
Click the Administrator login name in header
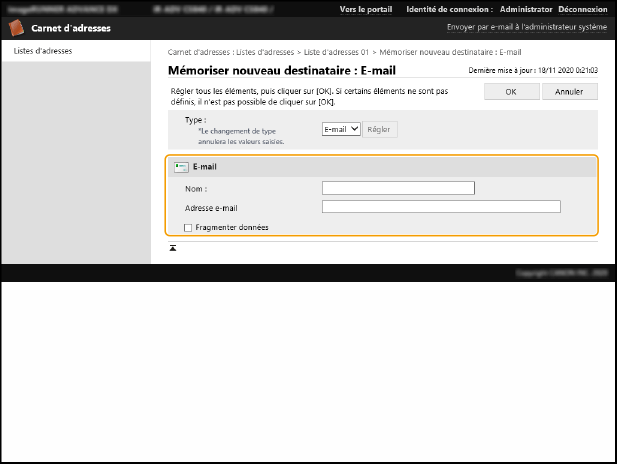(527, 8)
